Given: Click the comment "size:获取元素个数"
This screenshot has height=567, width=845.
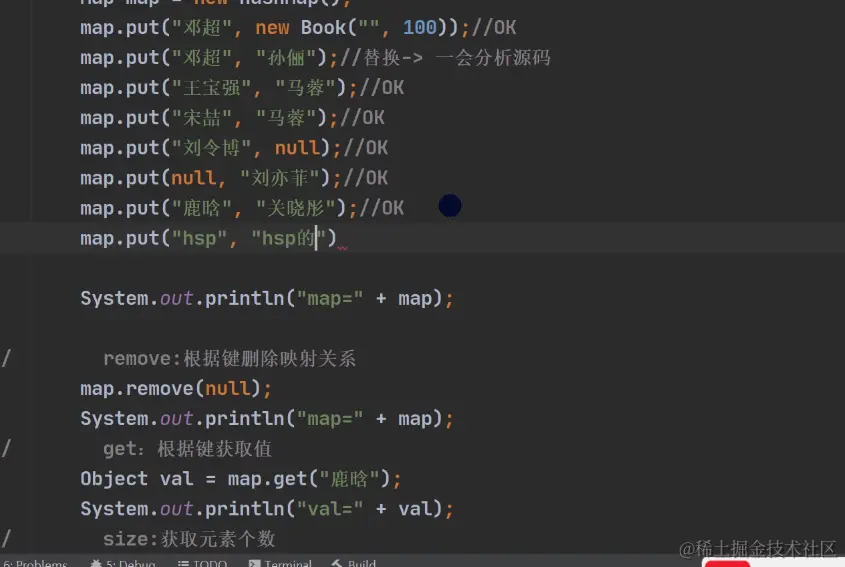Looking at the screenshot, I should 189,539.
